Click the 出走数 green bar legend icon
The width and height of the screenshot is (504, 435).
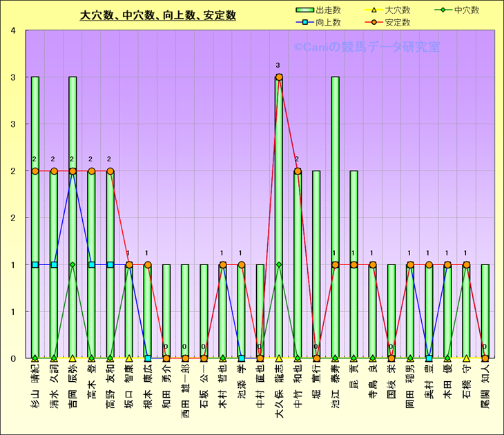tap(302, 10)
